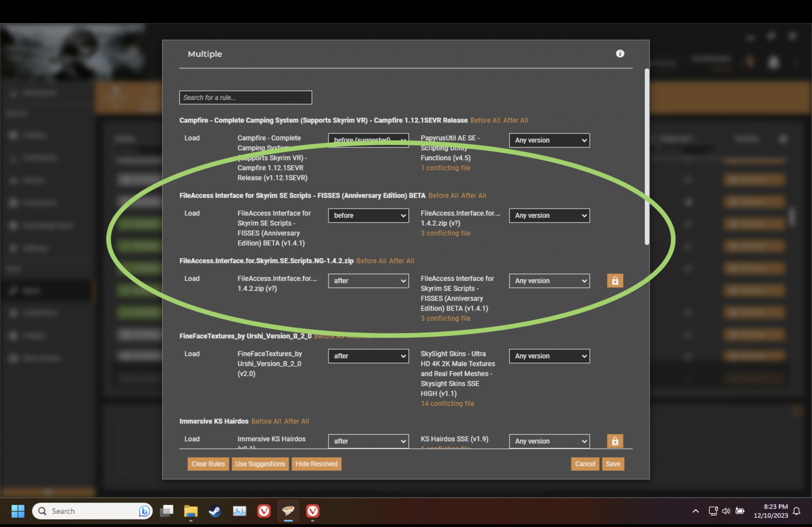Click the 'Search for a rule' input field
Image resolution: width=812 pixels, height=527 pixels.
pyautogui.click(x=245, y=97)
